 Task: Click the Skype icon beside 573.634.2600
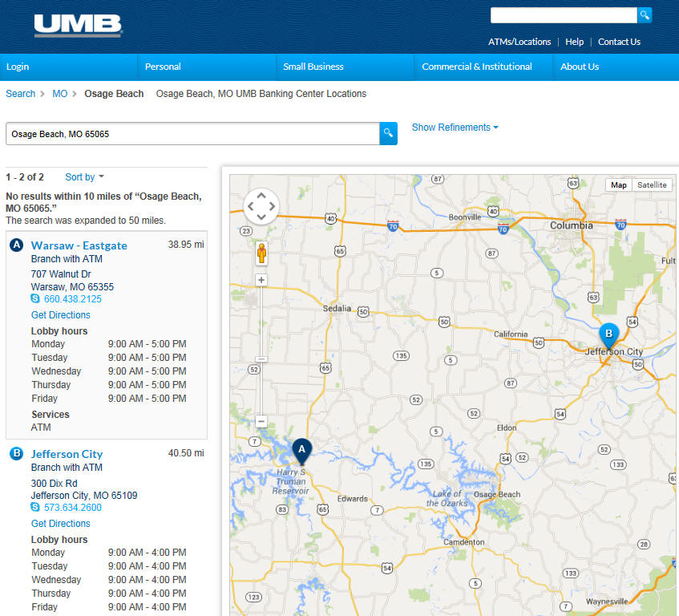[x=35, y=507]
